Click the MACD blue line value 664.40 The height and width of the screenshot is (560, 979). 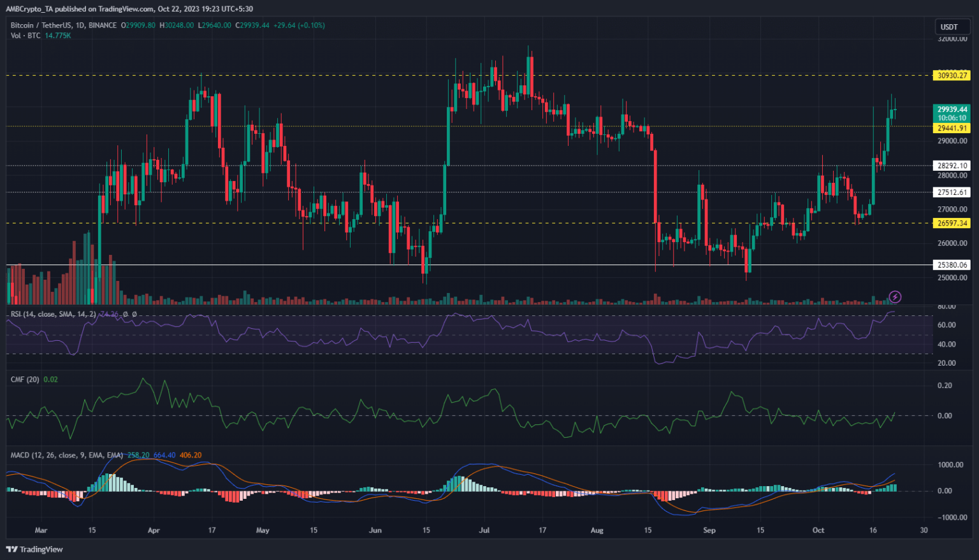[164, 456]
